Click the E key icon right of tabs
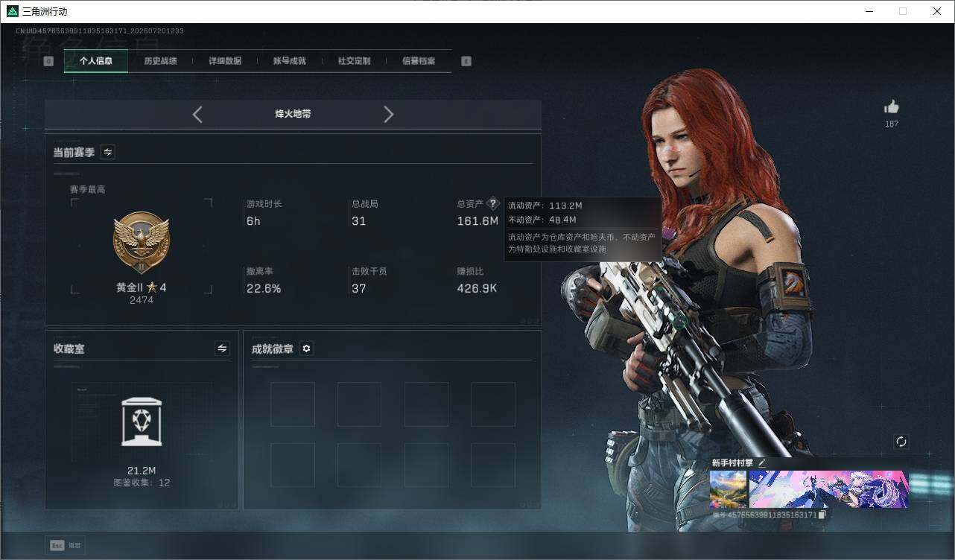The width and height of the screenshot is (955, 560). coord(466,61)
